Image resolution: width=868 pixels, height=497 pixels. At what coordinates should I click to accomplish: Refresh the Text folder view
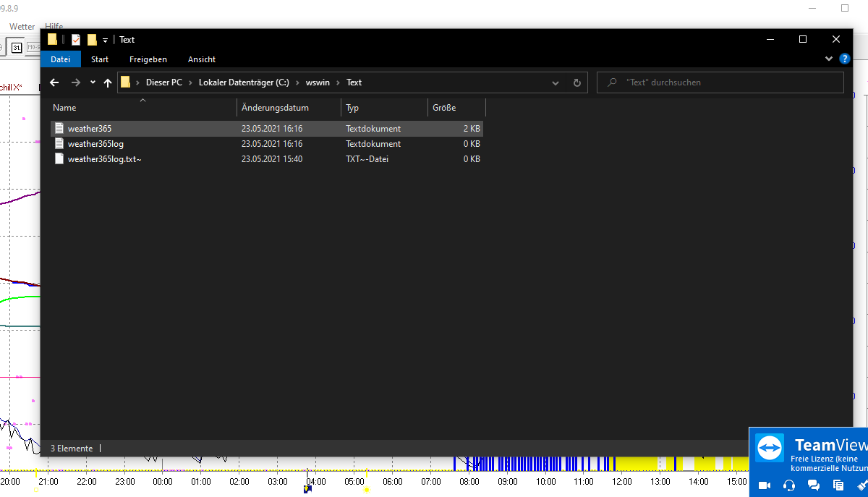click(576, 82)
